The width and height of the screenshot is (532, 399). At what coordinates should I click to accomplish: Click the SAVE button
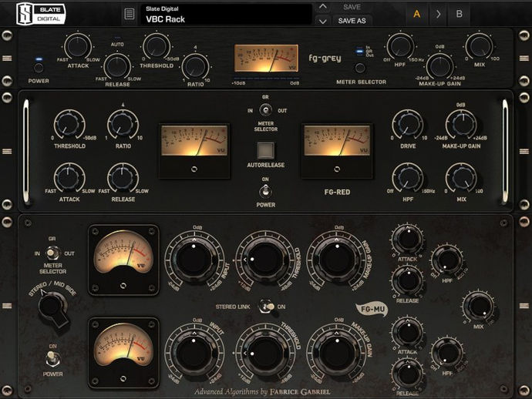(352, 7)
